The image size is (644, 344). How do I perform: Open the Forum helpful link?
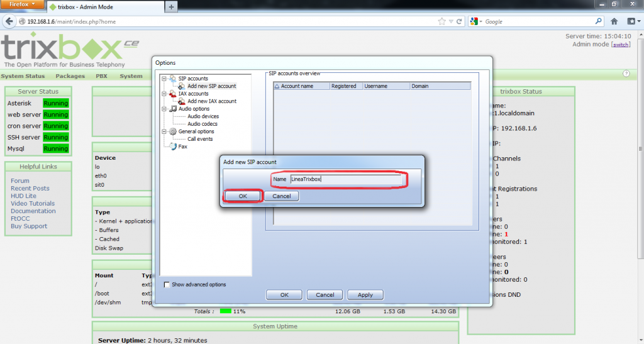click(19, 180)
